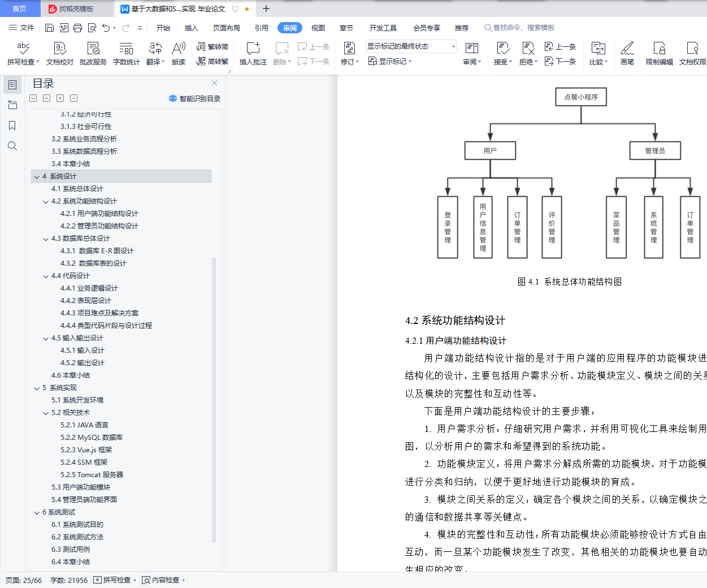Collapse the '5 系统实现' outline node

pyautogui.click(x=37, y=388)
